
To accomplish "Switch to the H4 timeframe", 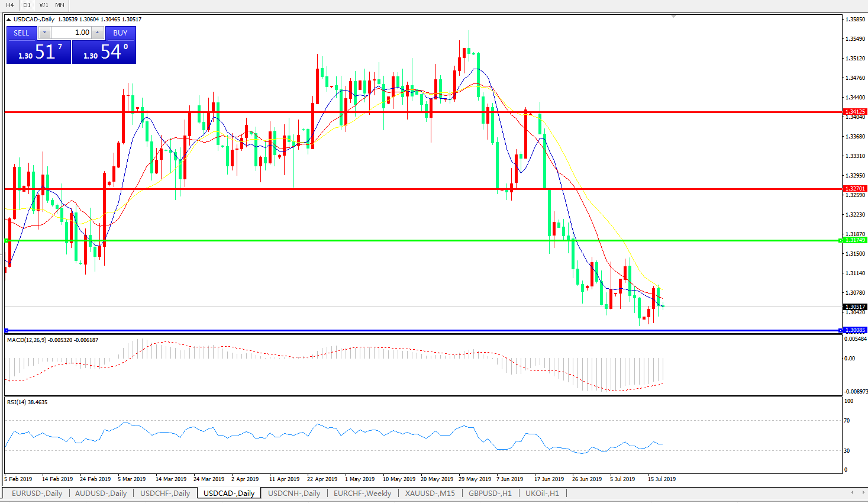I will (x=10, y=5).
